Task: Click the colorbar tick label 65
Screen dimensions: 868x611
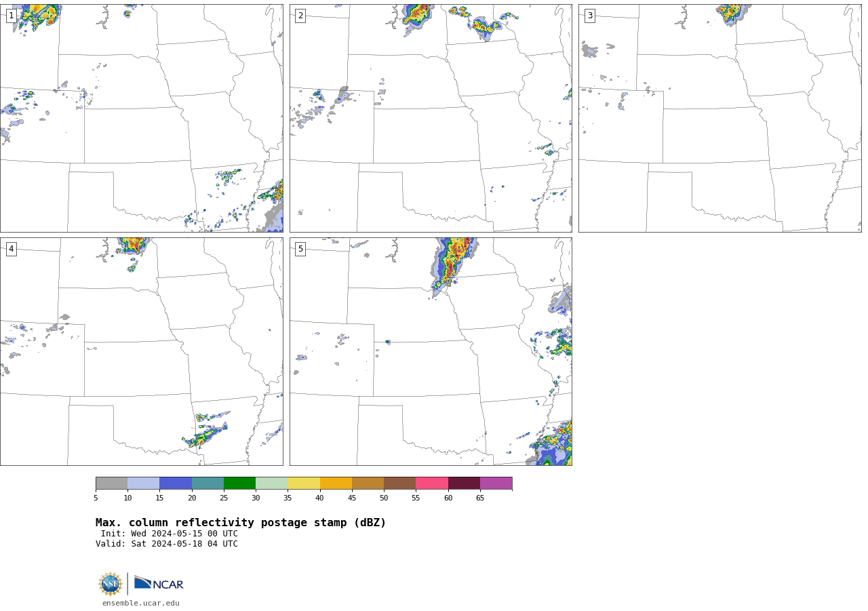Action: click(x=480, y=498)
